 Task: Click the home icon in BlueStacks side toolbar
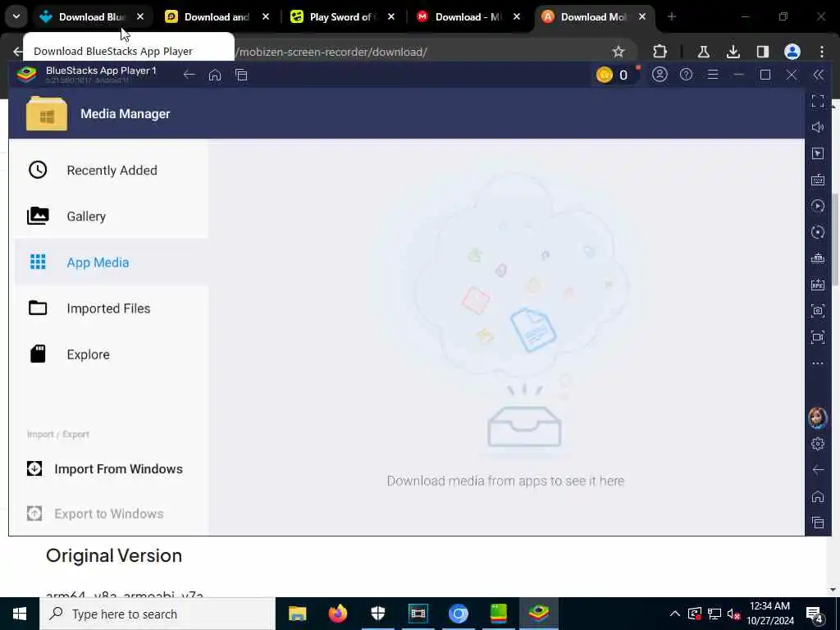818,496
